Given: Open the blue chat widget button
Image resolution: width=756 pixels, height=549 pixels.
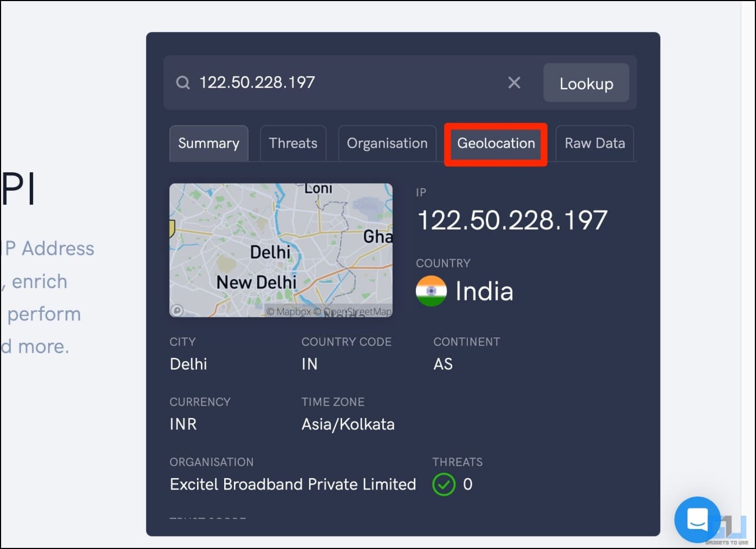Looking at the screenshot, I should [697, 520].
